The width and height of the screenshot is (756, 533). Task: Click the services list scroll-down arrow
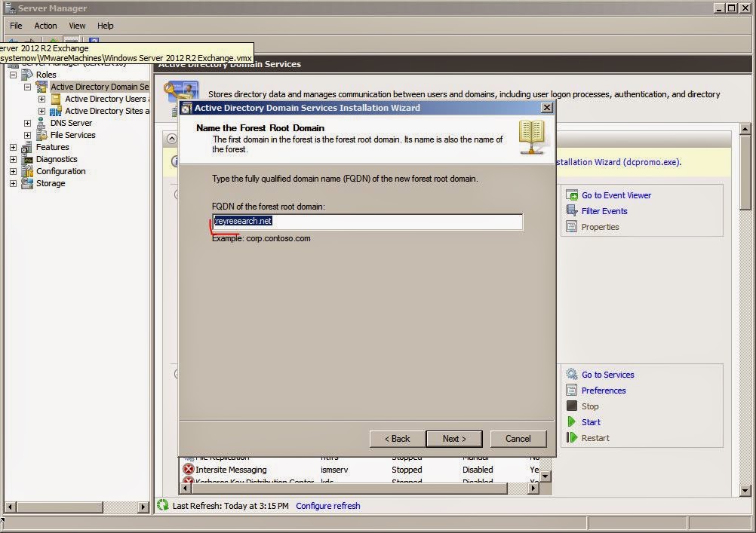[x=545, y=476]
